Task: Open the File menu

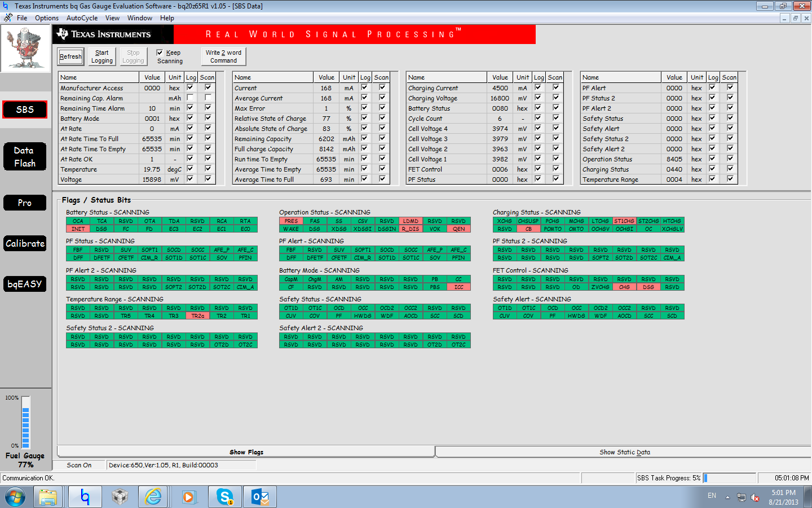Action: coord(22,18)
